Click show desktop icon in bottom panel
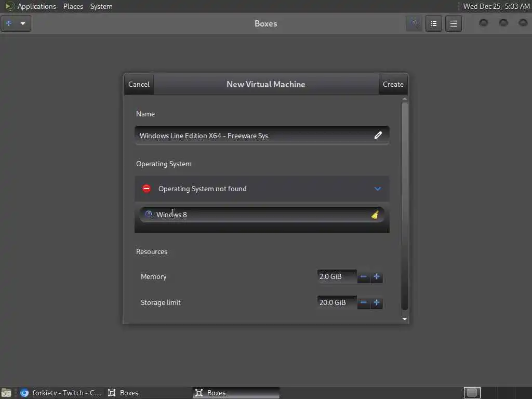 [x=6, y=393]
